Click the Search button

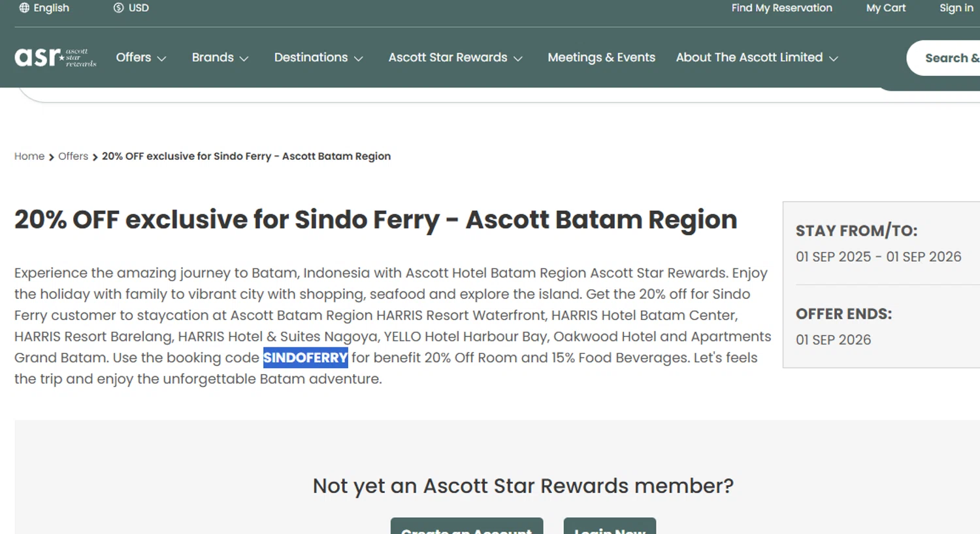(x=944, y=58)
